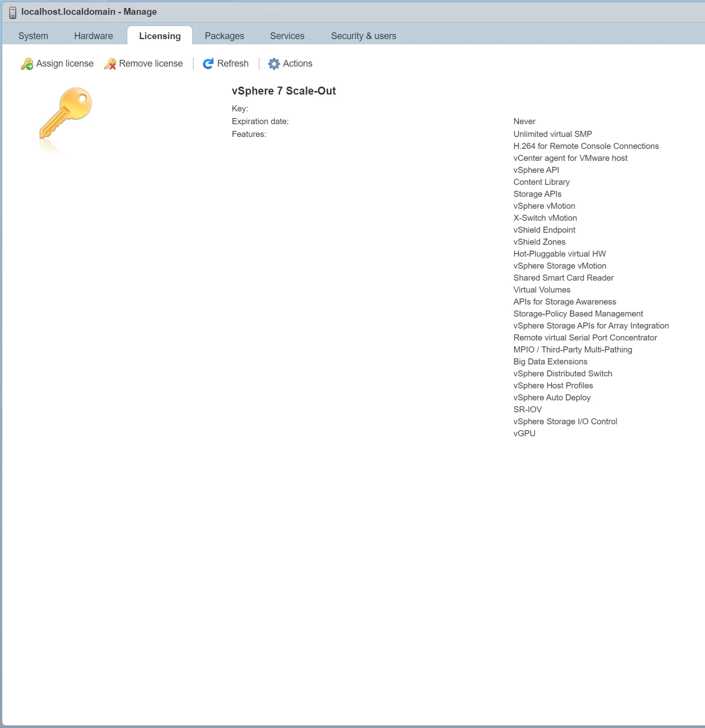Open the Actions menu label
The image size is (705, 728).
(298, 63)
